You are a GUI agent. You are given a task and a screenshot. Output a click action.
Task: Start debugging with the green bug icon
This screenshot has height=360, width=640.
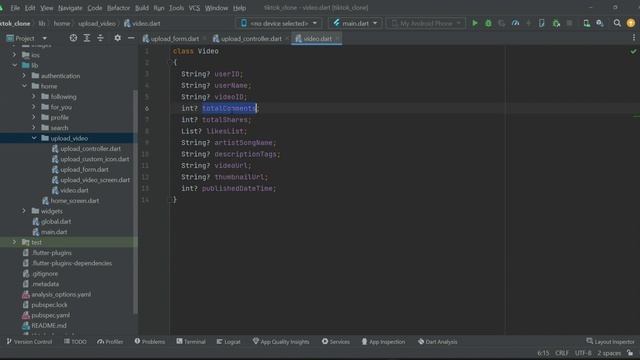pyautogui.click(x=488, y=23)
